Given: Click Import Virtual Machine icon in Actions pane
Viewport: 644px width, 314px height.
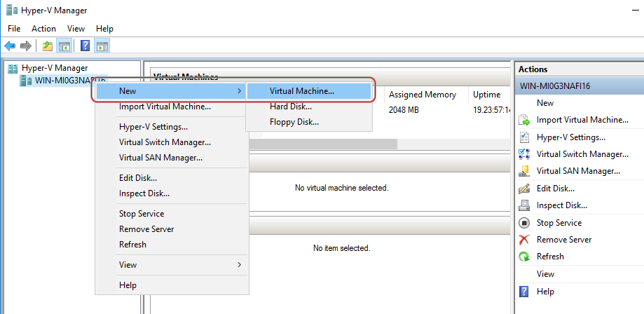Looking at the screenshot, I should pyautogui.click(x=524, y=120).
